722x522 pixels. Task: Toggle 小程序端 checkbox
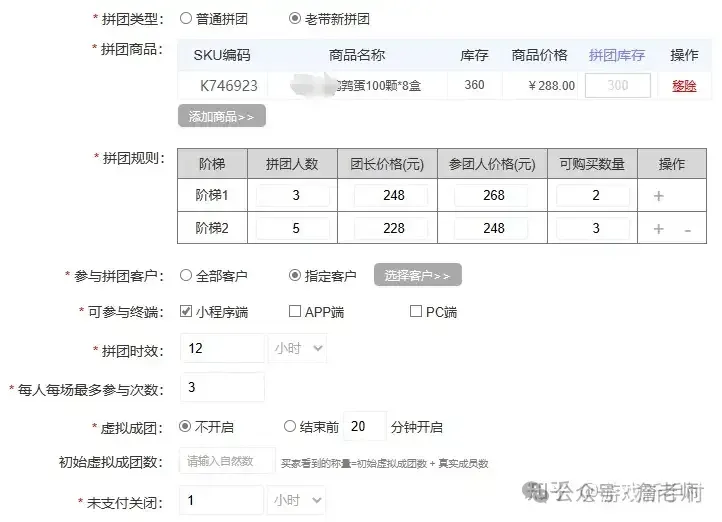click(186, 312)
